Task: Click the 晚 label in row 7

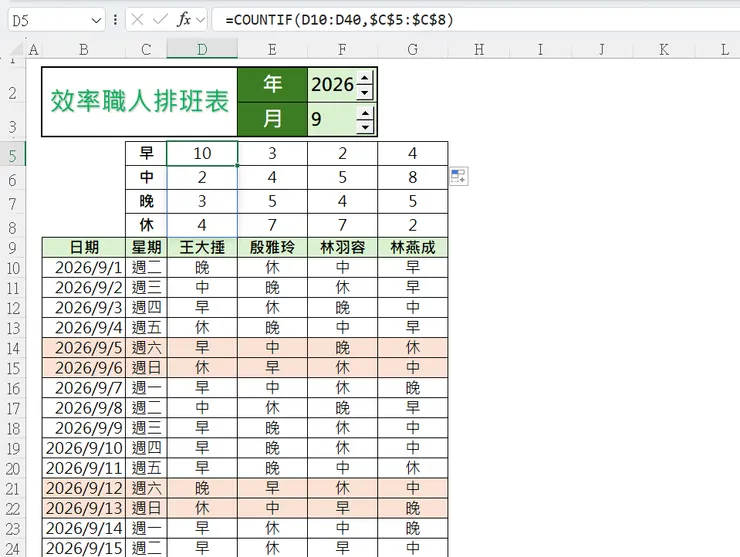Action: click(x=146, y=202)
